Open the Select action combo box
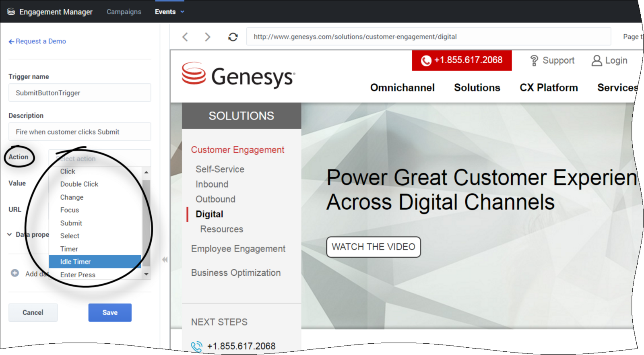This screenshot has width=644, height=355. (100, 159)
